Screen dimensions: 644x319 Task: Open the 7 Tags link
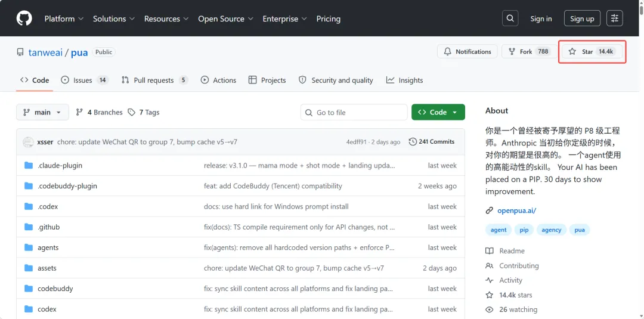coord(143,112)
